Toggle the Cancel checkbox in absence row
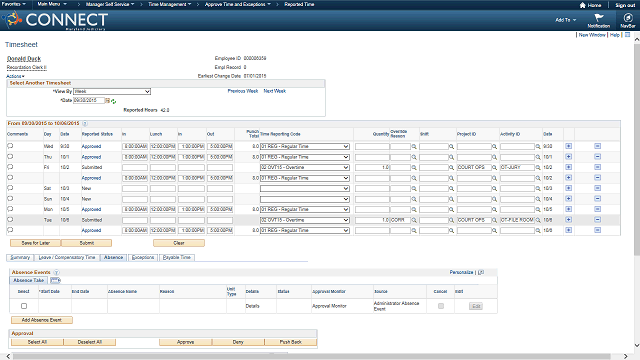This screenshot has height=360, width=640. click(x=441, y=306)
